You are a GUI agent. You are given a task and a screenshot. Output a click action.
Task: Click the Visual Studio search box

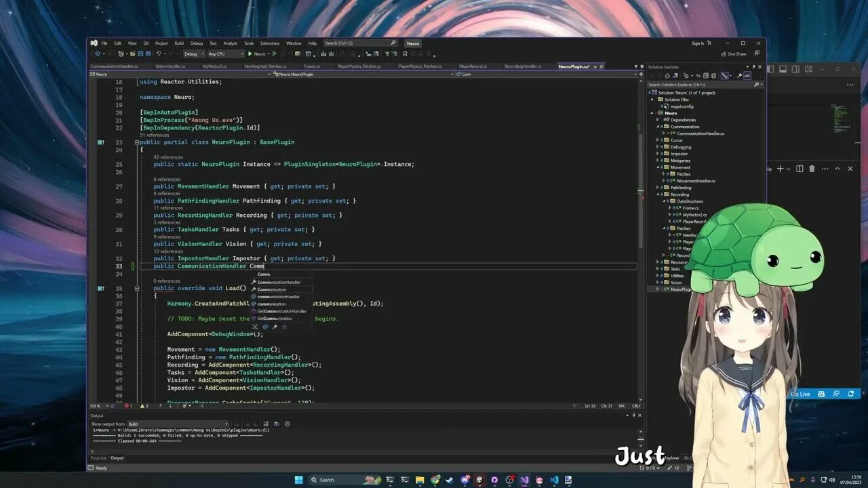(x=360, y=43)
